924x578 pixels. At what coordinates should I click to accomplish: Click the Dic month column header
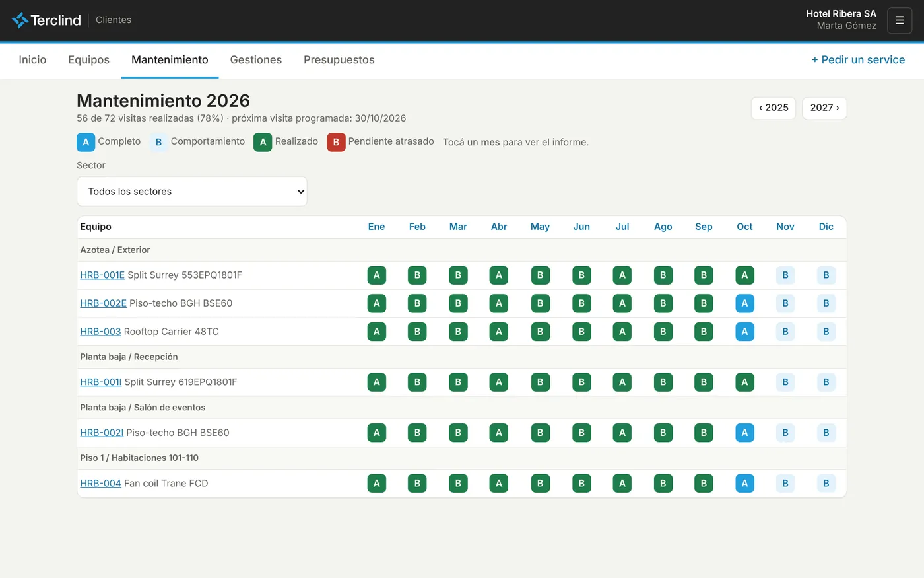[x=826, y=227]
